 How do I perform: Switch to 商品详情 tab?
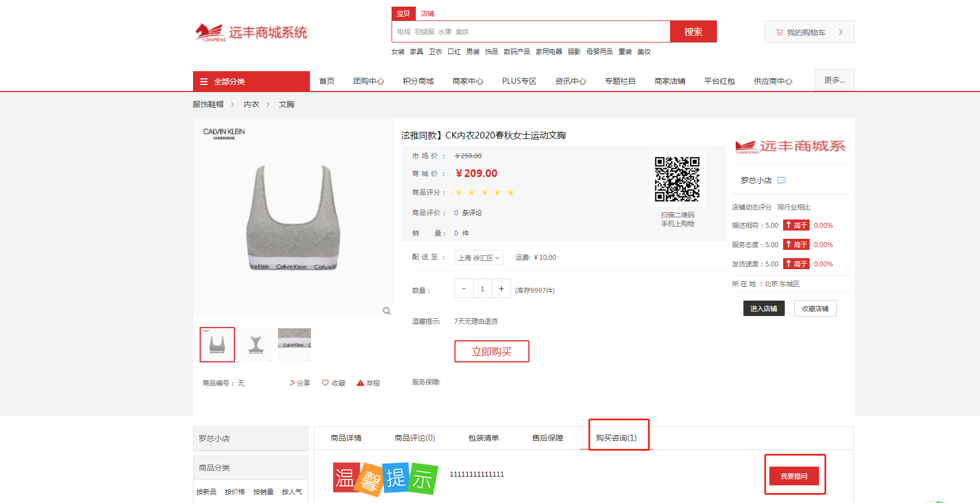[346, 438]
